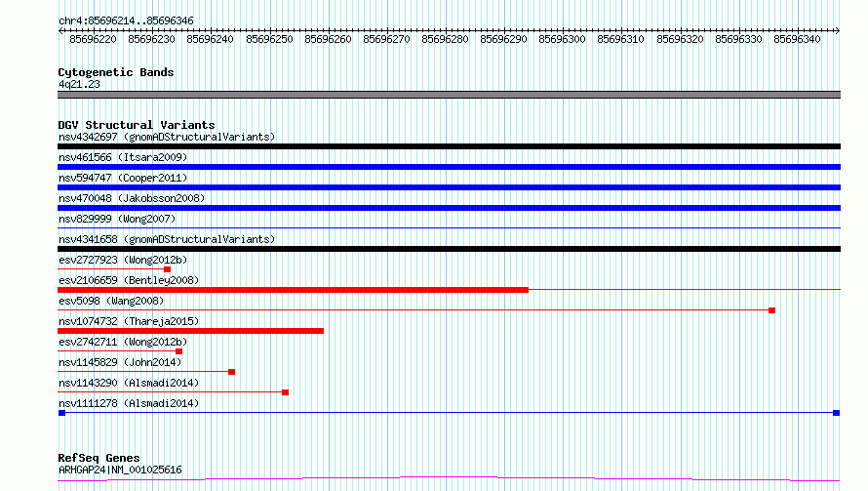Click the black bar under nsv4341658
Screen dimensions: 868x491
(x=449, y=249)
